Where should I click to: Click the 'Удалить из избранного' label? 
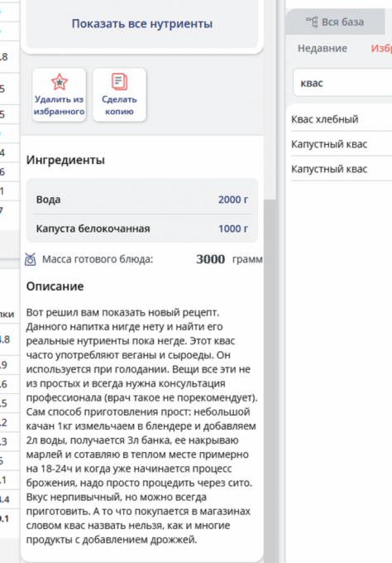[60, 105]
